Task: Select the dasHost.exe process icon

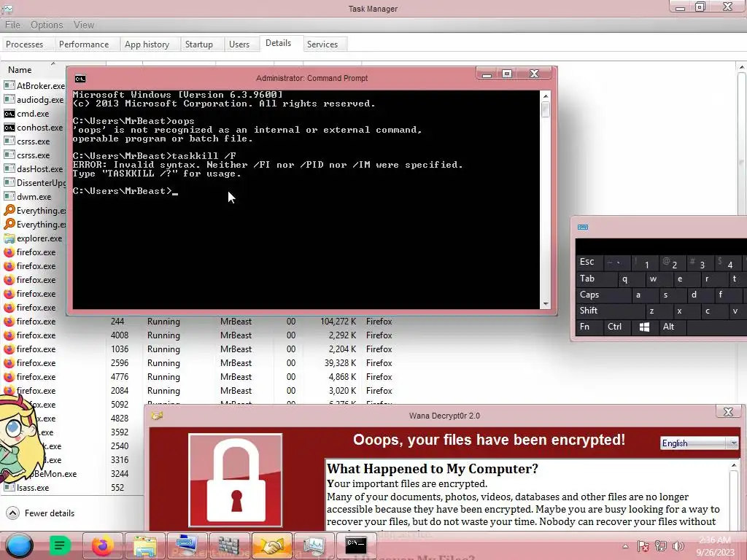Action: (x=9, y=169)
